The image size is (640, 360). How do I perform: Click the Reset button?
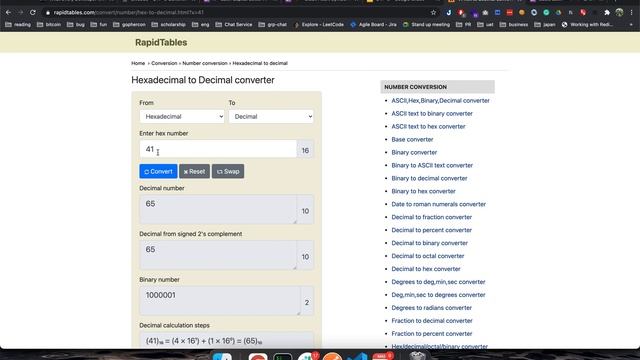pos(194,171)
